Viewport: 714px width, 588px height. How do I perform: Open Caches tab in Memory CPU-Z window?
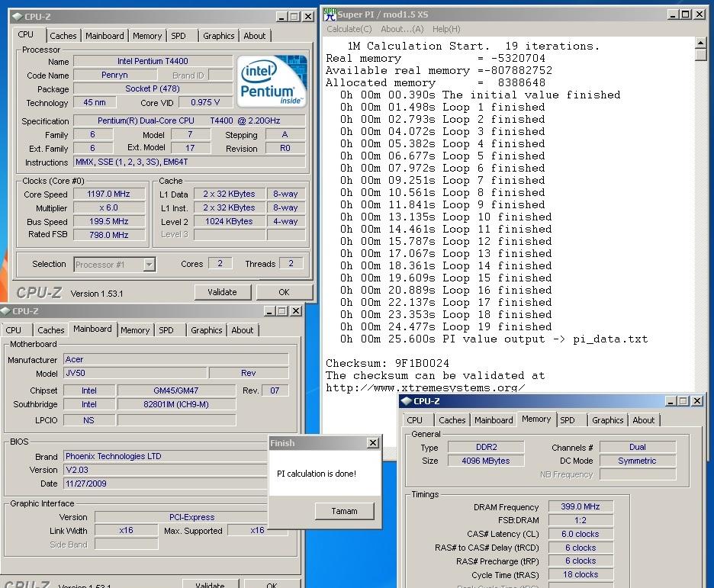[452, 420]
